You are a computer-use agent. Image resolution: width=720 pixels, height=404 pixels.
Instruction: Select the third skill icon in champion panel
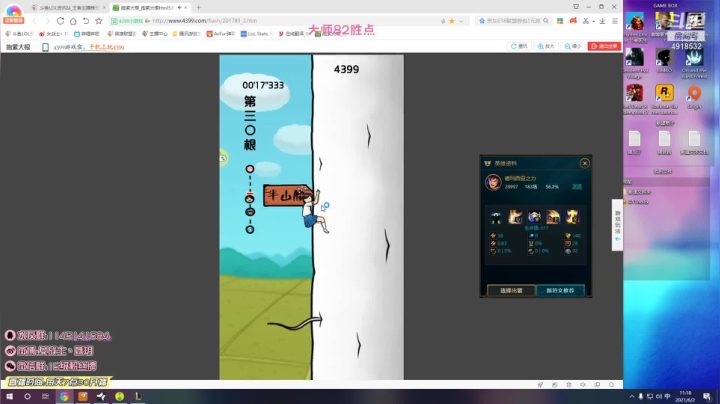534,217
